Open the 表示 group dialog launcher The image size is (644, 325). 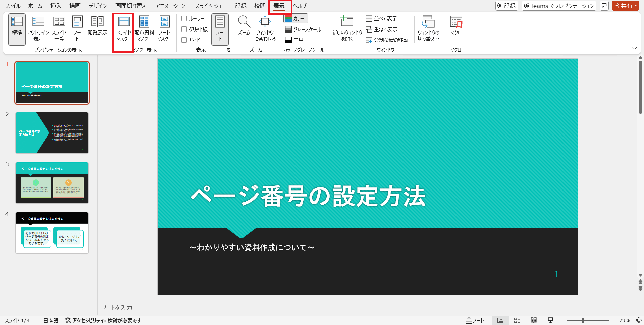pyautogui.click(x=229, y=50)
